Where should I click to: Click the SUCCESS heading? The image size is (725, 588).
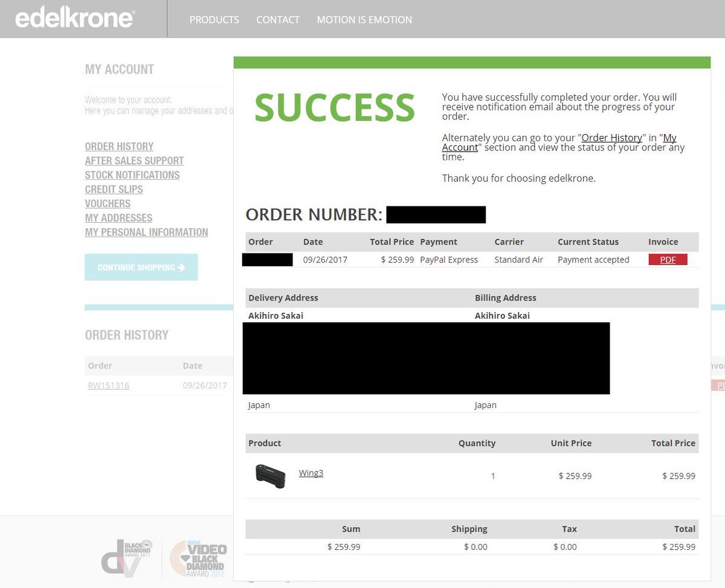(335, 107)
